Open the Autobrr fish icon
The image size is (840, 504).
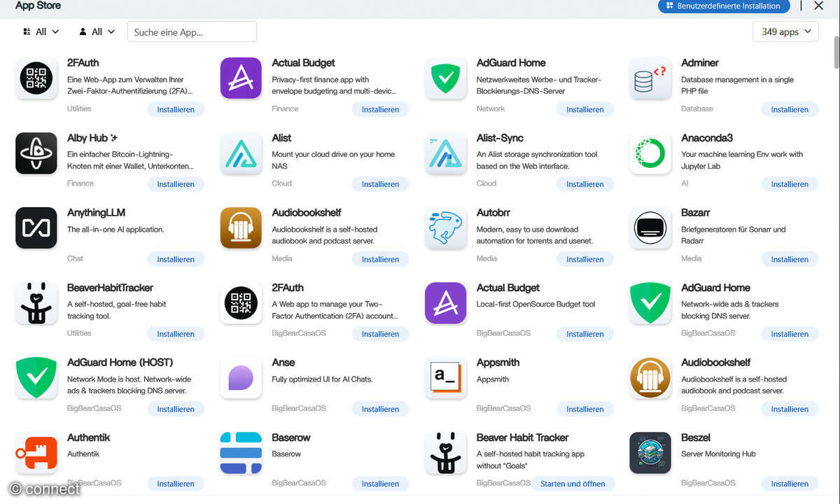point(445,227)
